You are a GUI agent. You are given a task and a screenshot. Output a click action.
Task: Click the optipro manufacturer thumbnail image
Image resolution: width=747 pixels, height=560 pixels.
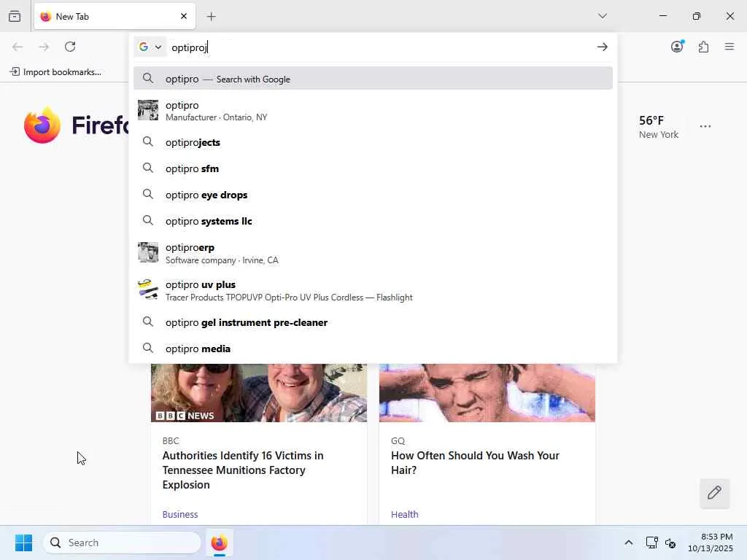[147, 110]
